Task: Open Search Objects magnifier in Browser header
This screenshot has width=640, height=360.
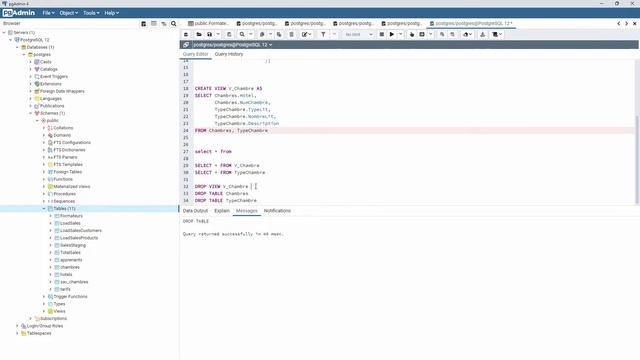Action: pyautogui.click(x=174, y=24)
